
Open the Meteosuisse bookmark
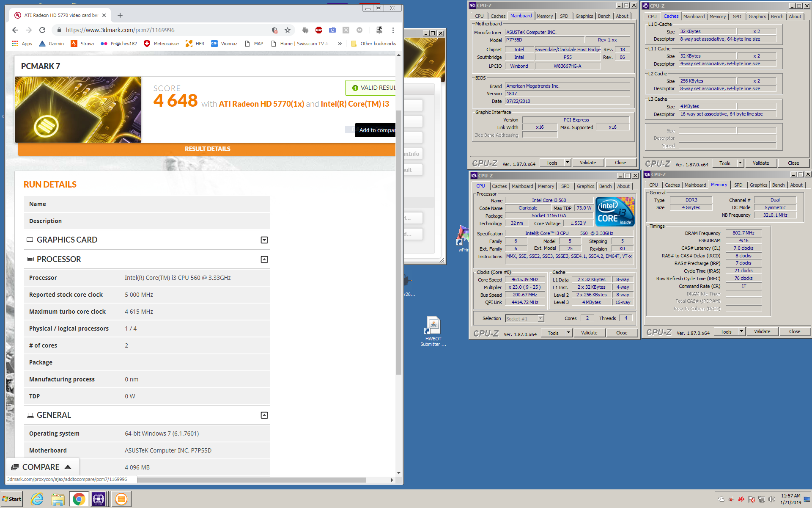(162, 44)
